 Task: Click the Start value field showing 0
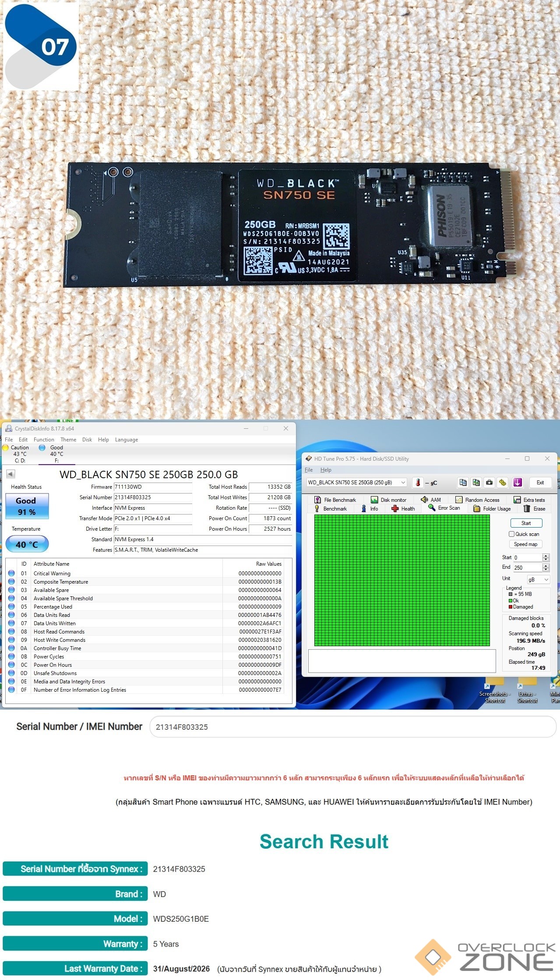pyautogui.click(x=528, y=557)
